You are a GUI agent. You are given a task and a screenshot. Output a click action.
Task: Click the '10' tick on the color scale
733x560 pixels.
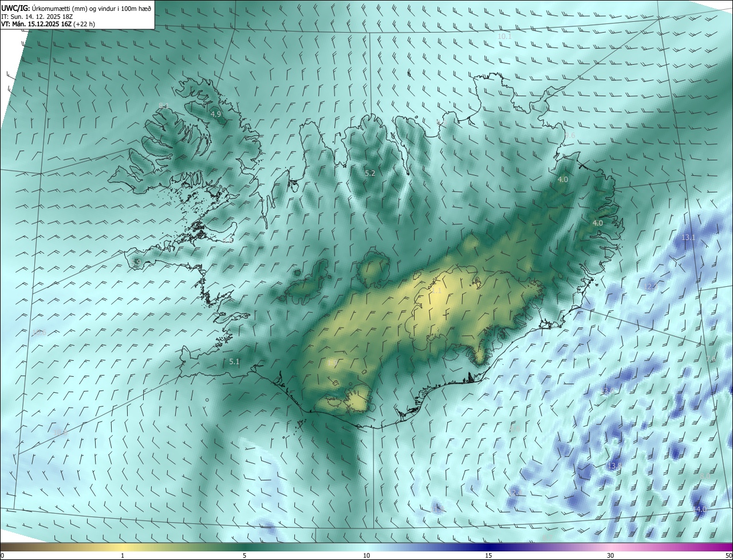click(x=366, y=555)
